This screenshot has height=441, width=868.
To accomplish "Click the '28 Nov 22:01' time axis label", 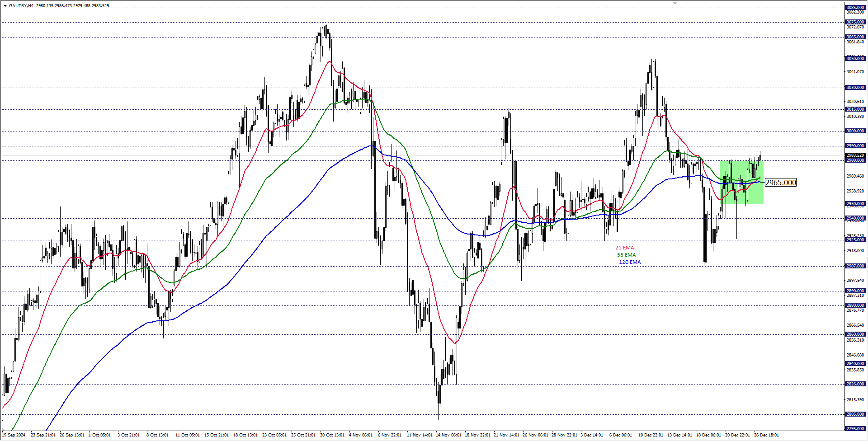I will tap(564, 435).
